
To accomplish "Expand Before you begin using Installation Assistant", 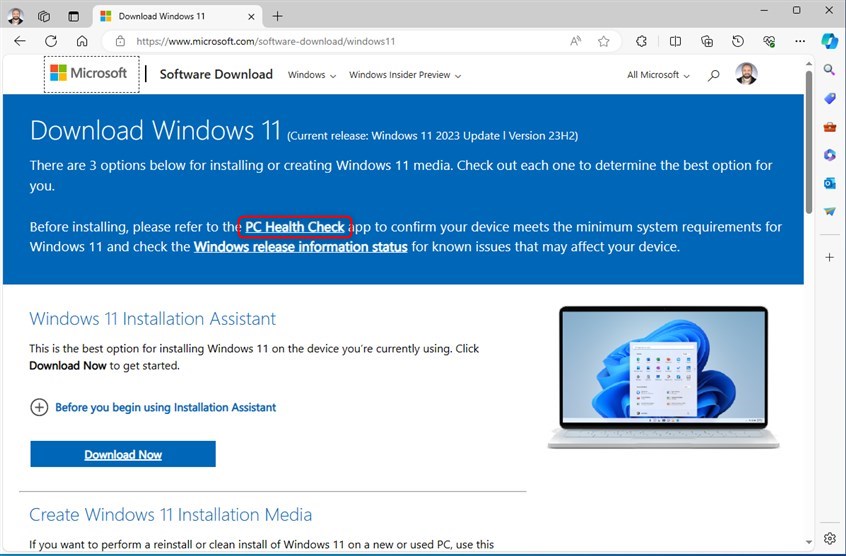I will pyautogui.click(x=153, y=407).
